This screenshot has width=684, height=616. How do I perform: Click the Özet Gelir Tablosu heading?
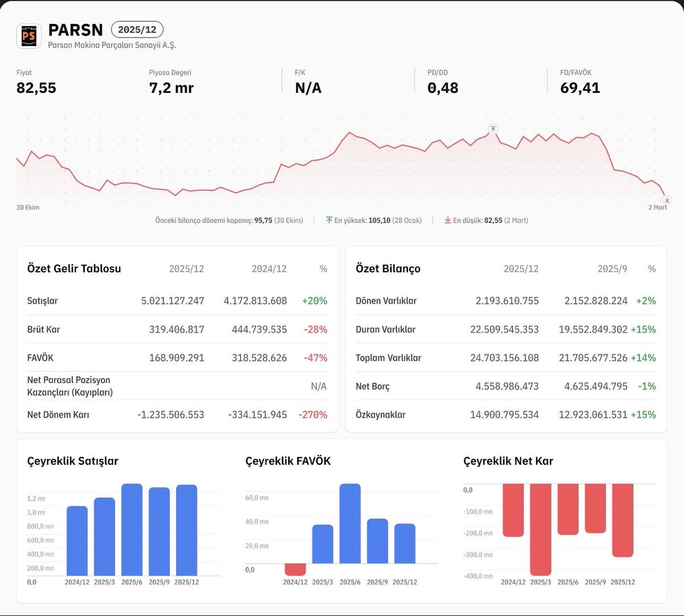click(74, 269)
